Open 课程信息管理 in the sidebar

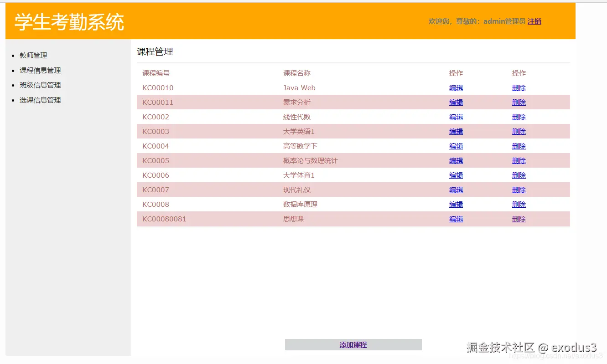click(x=40, y=71)
